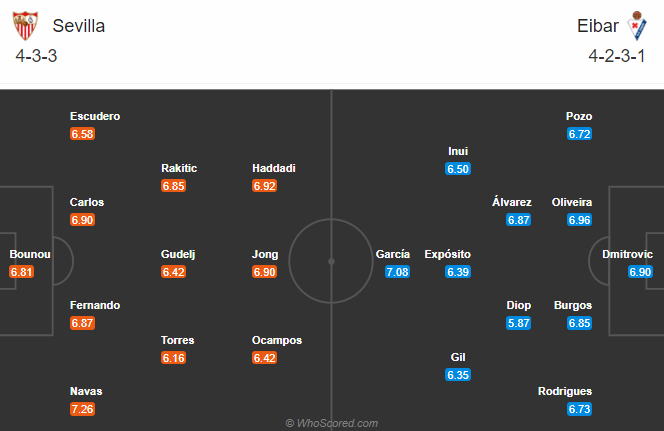Open the Sevilla team name link

click(x=79, y=26)
